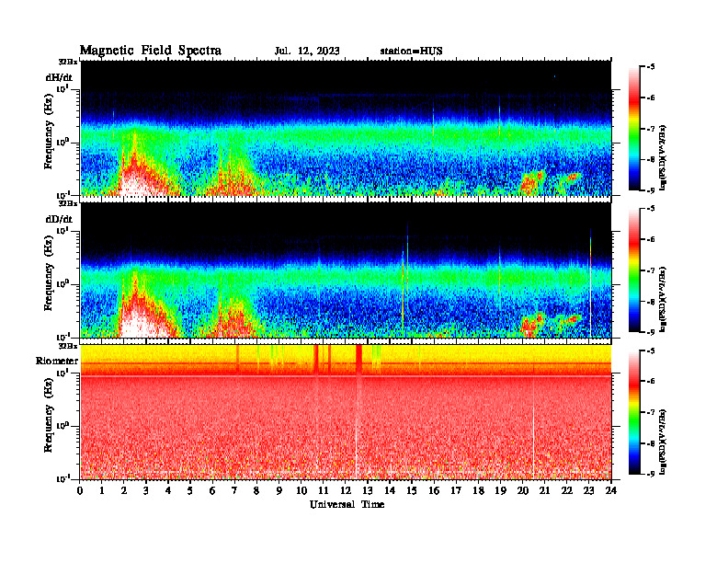
Task: Click the "-9" tick on Riometer color scale
Action: coord(651,474)
